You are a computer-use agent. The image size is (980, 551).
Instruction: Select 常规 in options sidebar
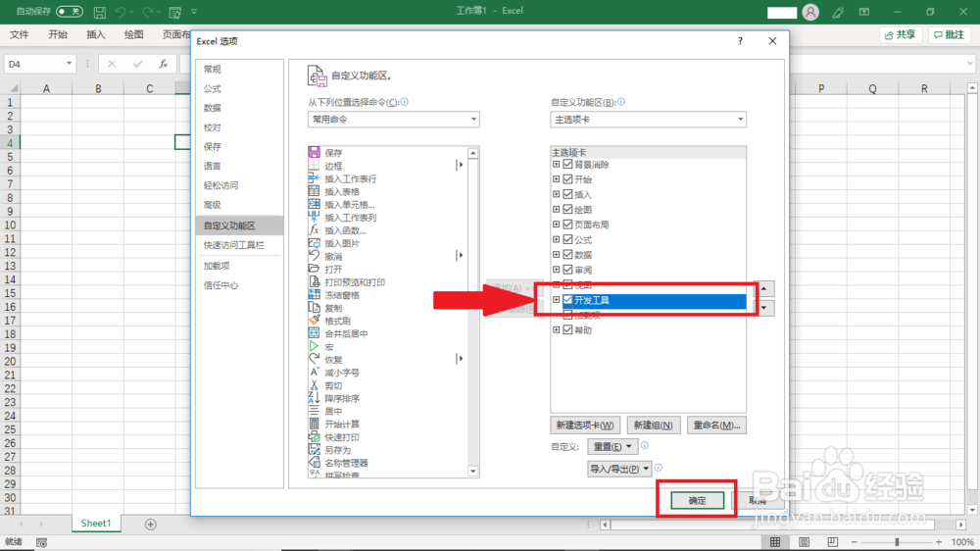[x=213, y=69]
